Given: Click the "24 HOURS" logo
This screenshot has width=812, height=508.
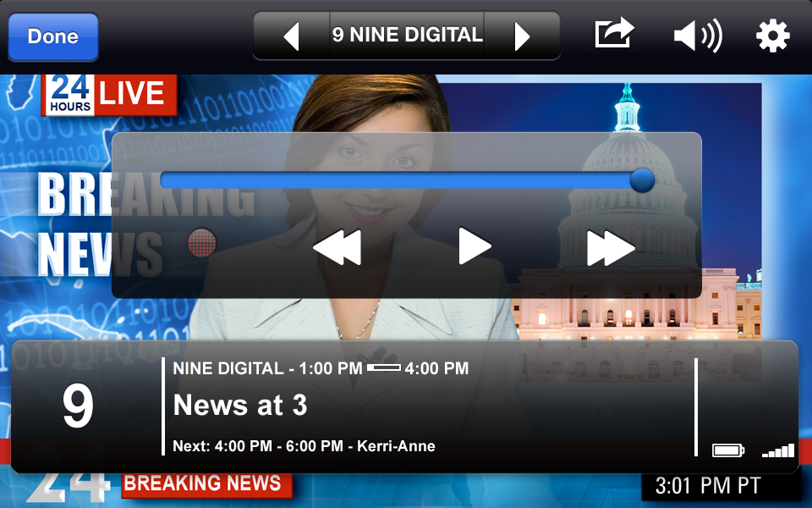Looking at the screenshot, I should tap(70, 93).
